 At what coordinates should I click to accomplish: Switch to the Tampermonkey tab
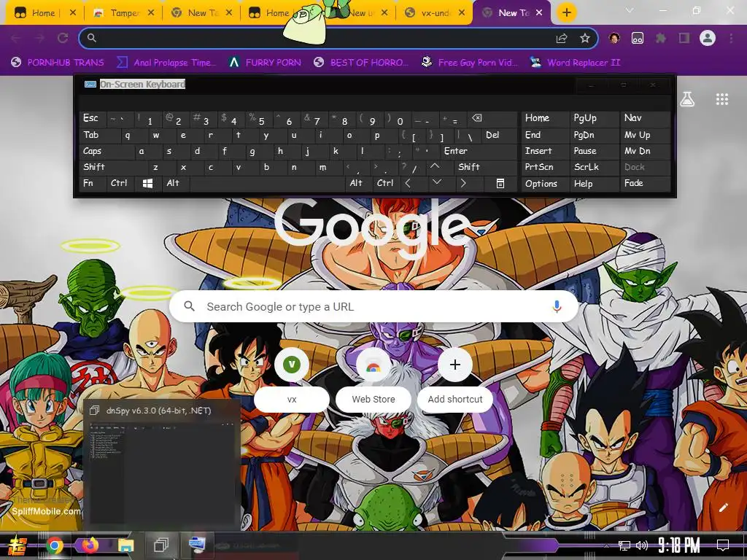point(122,13)
